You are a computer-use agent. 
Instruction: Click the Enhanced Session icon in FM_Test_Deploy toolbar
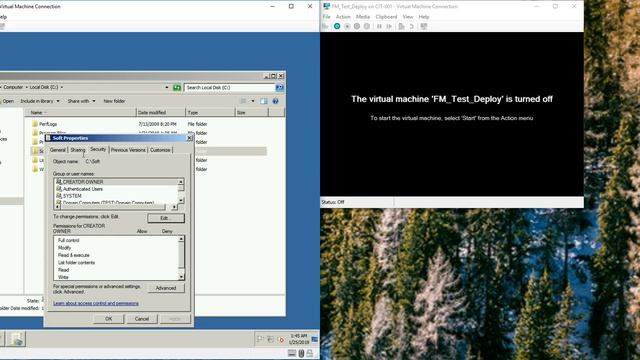click(x=424, y=26)
